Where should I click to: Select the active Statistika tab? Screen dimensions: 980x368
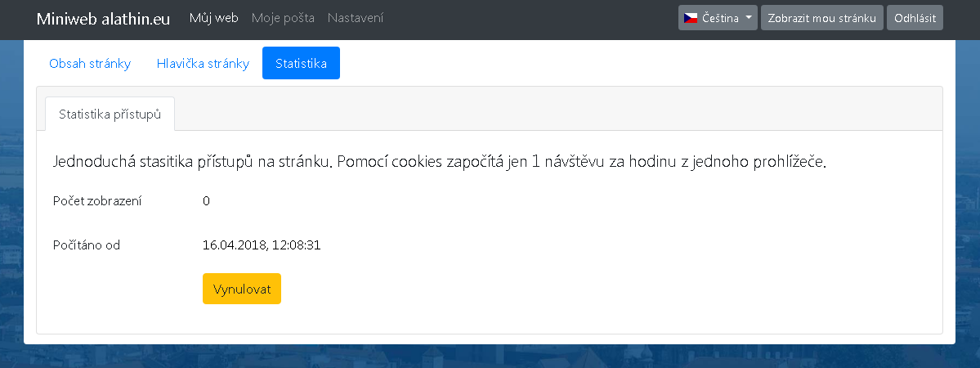[301, 64]
